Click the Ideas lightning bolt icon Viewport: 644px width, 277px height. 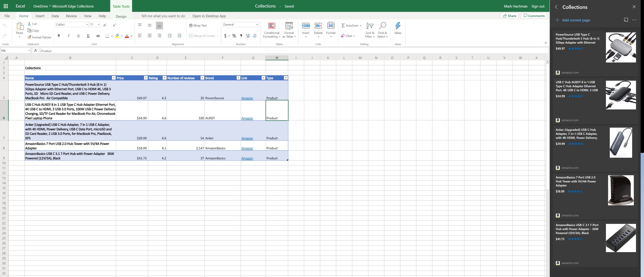pos(398,26)
